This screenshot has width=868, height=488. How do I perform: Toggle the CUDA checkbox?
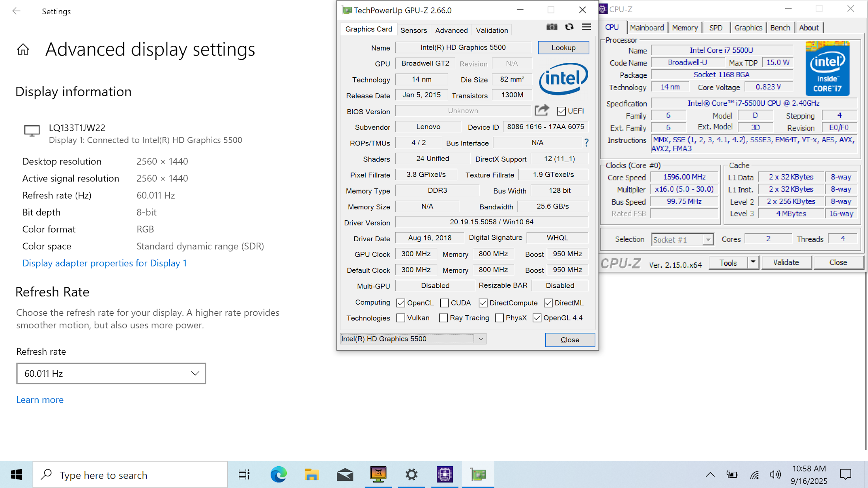pos(444,303)
